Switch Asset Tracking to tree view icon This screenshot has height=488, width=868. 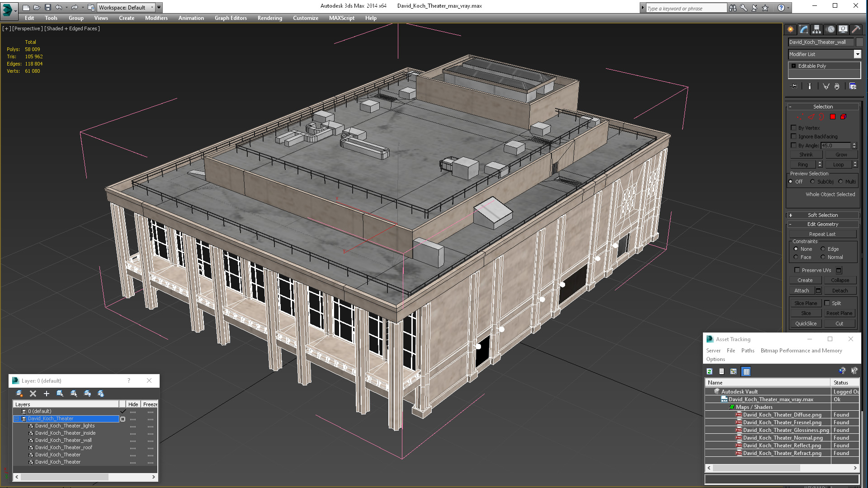[x=734, y=371]
